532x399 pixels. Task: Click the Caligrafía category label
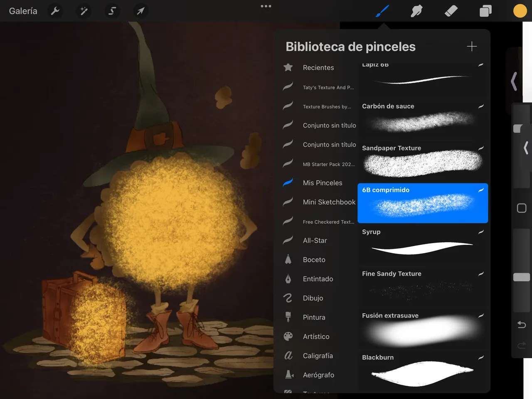pyautogui.click(x=318, y=356)
